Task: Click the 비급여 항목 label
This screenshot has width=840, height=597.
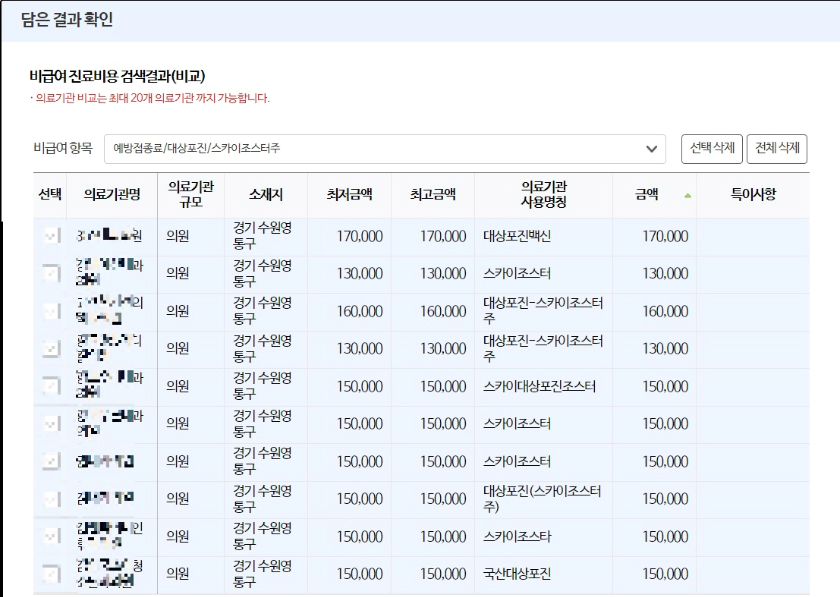Action: click(63, 148)
